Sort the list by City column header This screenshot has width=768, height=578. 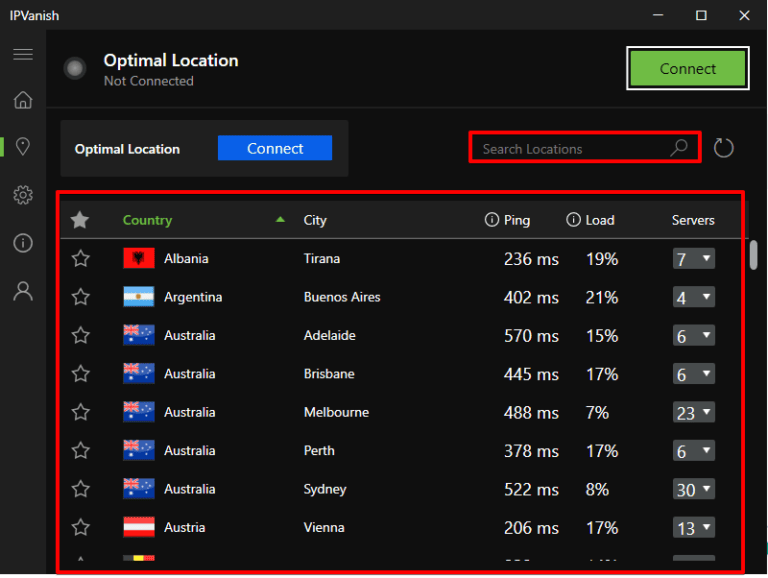pos(315,220)
